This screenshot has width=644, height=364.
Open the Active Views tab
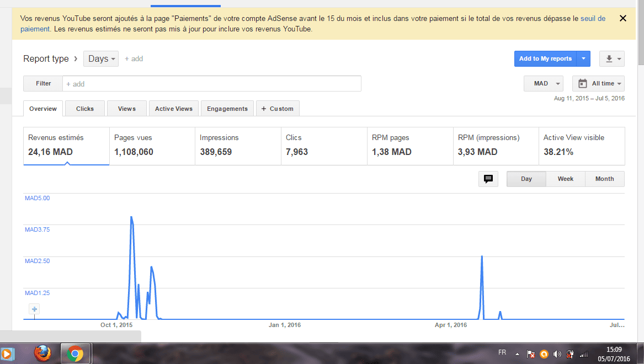tap(174, 109)
